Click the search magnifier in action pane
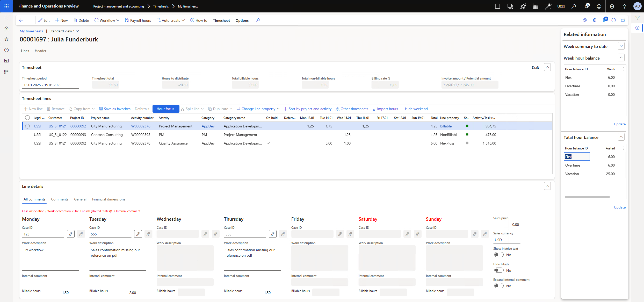 tap(258, 20)
